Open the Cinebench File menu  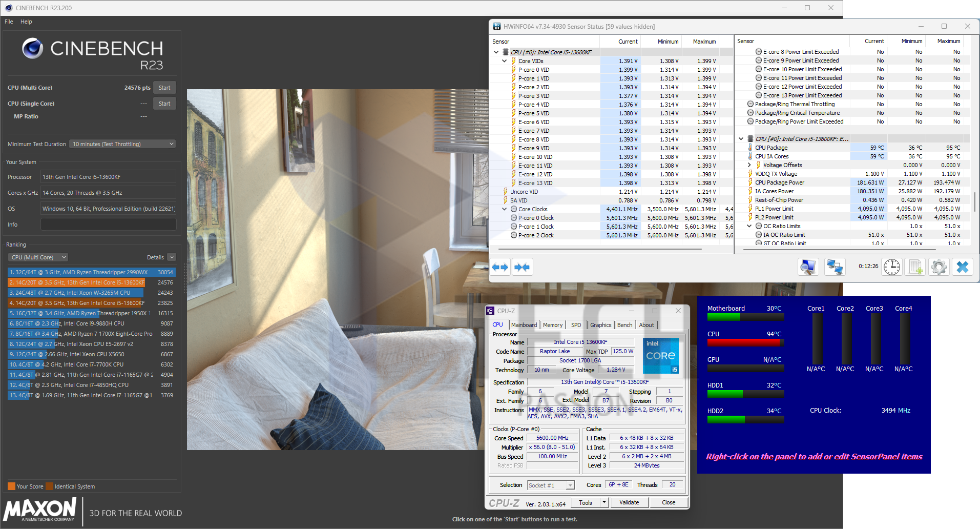pos(9,22)
